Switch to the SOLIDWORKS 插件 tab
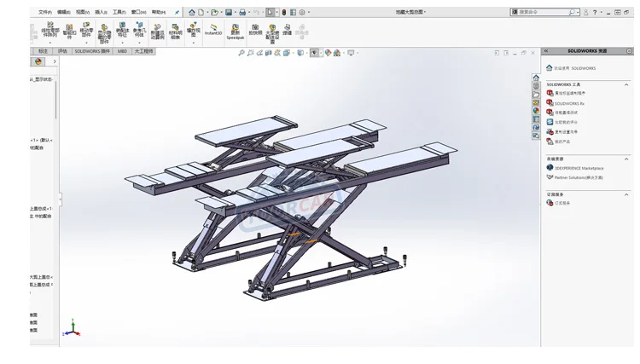This screenshot has width=640, height=364. (92, 51)
